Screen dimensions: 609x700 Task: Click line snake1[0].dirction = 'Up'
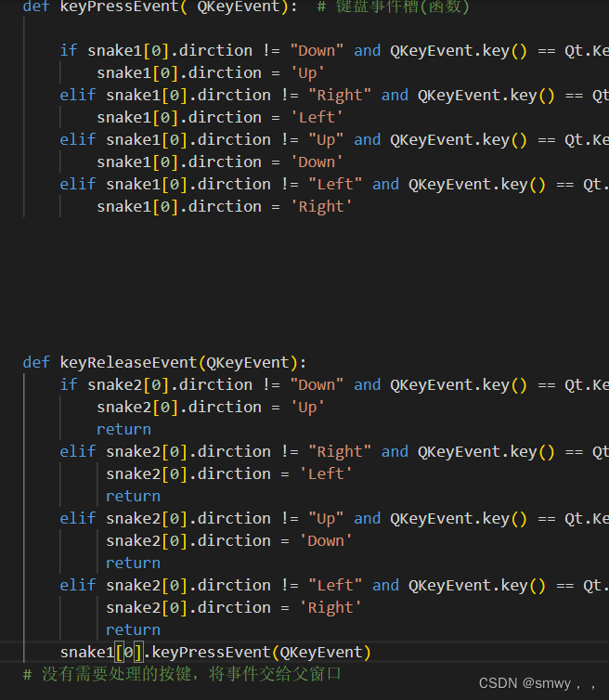point(211,72)
